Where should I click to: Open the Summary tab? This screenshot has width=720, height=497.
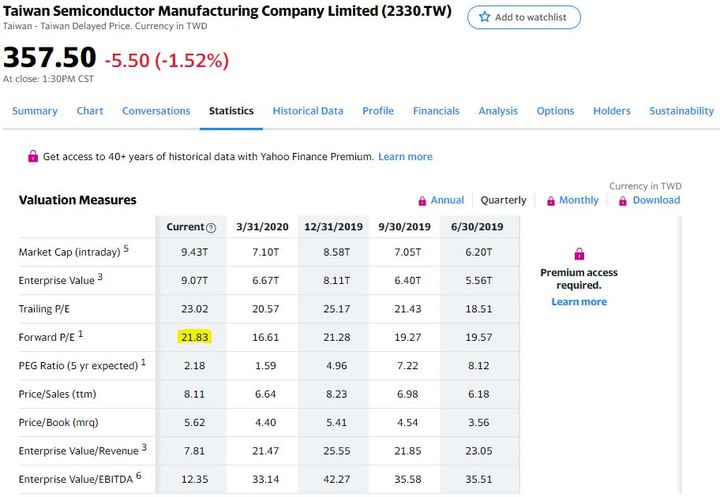pos(35,111)
